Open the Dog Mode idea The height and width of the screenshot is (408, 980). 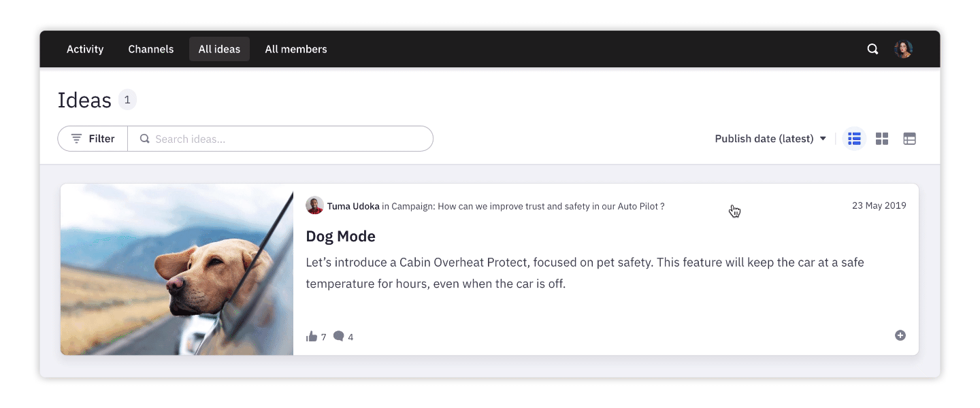pos(340,236)
